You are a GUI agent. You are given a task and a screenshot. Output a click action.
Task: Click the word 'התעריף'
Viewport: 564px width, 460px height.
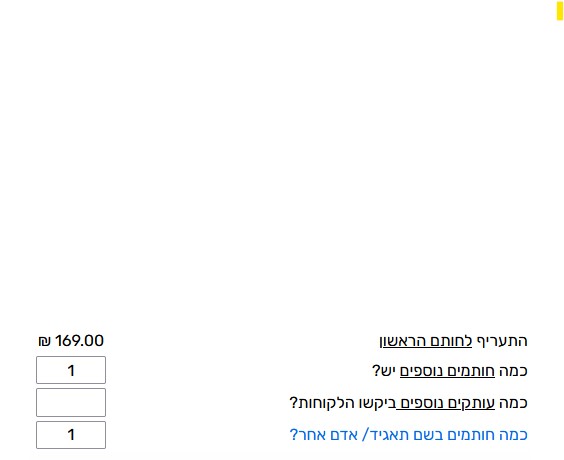(x=502, y=341)
